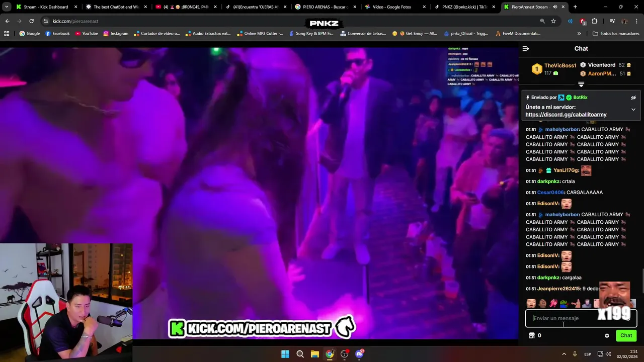The image size is (644, 362).
Task: Open the Extensions puzzle icon
Action: [594, 21]
